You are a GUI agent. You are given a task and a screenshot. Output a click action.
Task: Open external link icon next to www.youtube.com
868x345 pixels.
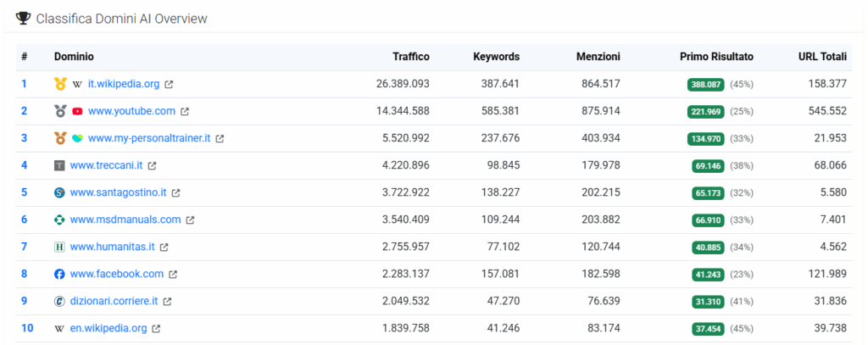[185, 111]
